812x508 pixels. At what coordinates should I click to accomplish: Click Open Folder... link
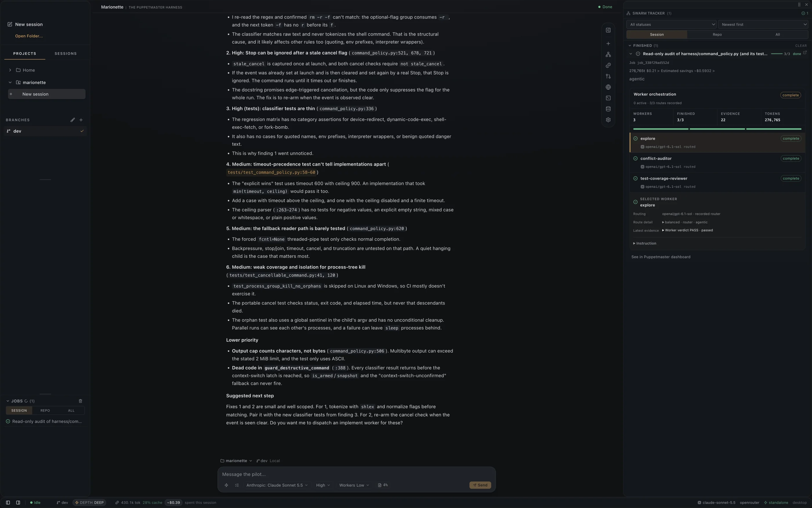(x=29, y=36)
